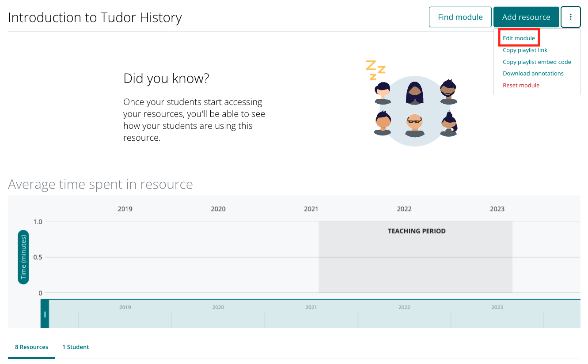This screenshot has height=364, width=588.
Task: Click the Time (minutes) axis label pill
Action: point(23,257)
